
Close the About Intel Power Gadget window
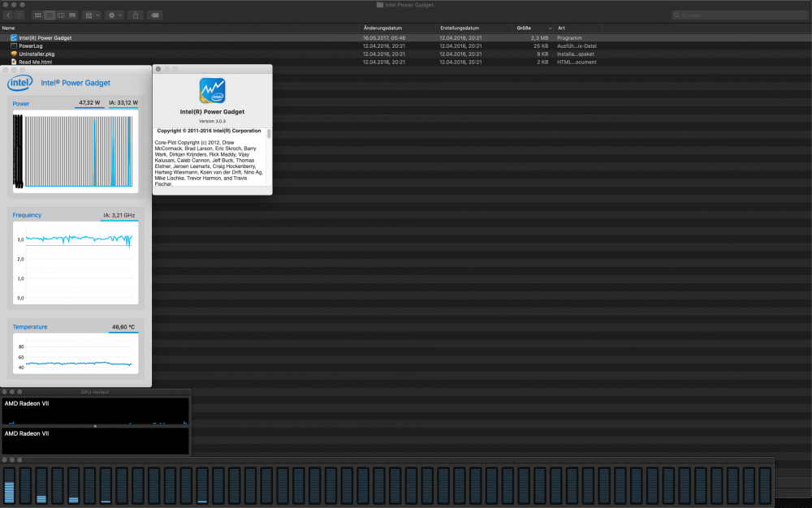[158, 69]
